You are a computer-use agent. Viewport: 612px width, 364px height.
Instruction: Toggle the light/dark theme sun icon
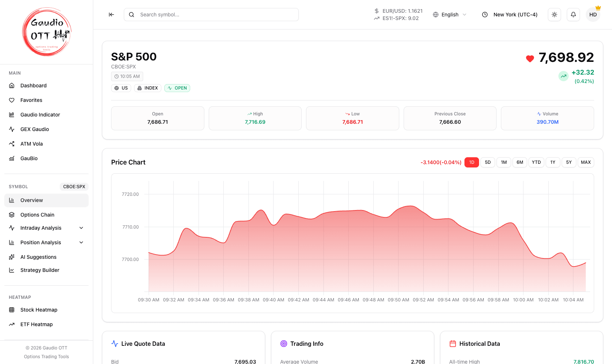click(554, 15)
